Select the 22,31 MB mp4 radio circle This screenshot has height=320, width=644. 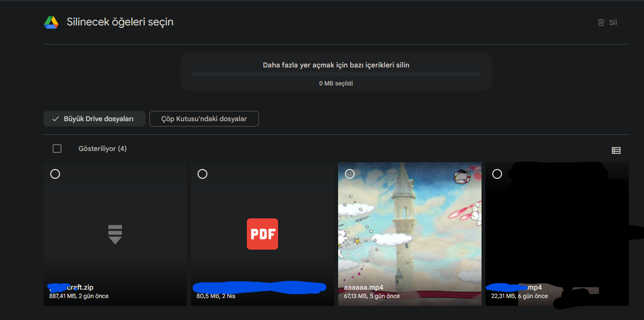coord(497,174)
